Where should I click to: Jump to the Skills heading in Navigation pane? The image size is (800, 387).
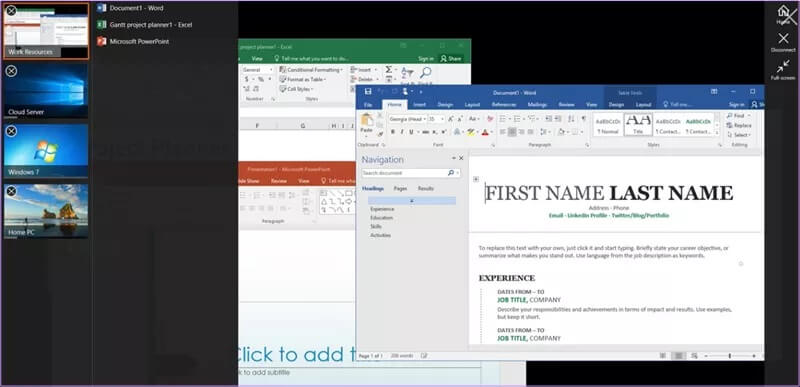376,226
